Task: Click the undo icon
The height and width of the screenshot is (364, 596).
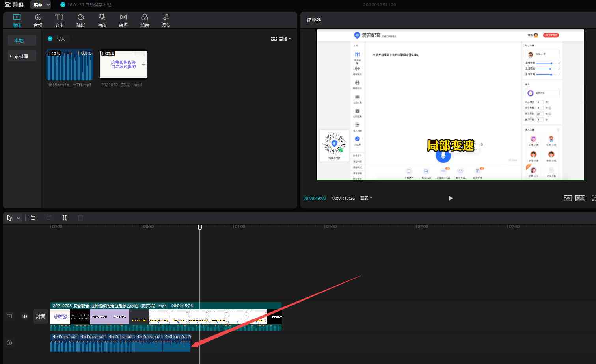Action: pyautogui.click(x=33, y=218)
